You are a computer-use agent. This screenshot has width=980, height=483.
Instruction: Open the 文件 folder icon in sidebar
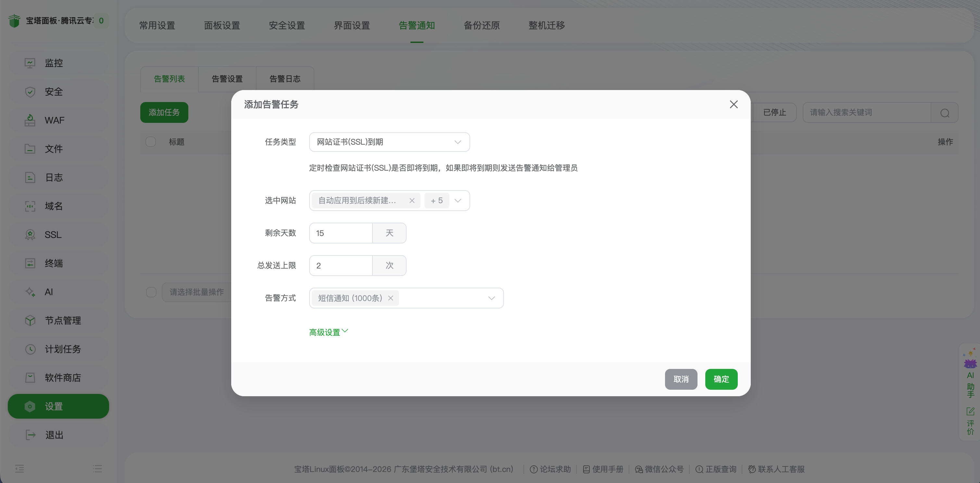pyautogui.click(x=30, y=149)
